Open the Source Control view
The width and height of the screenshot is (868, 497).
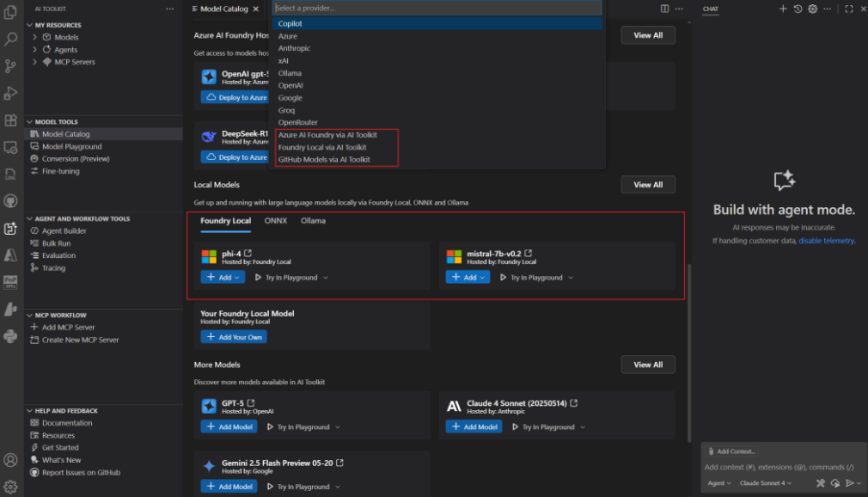11,67
